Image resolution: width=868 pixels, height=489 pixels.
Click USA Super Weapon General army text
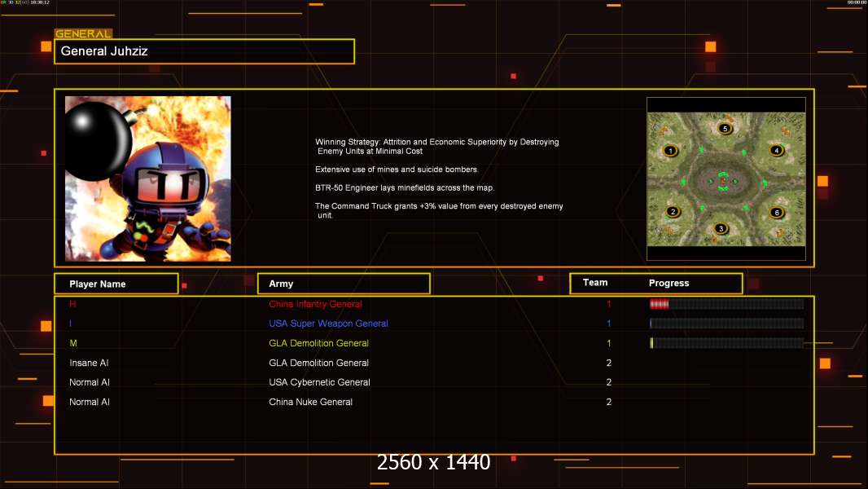[x=328, y=324]
